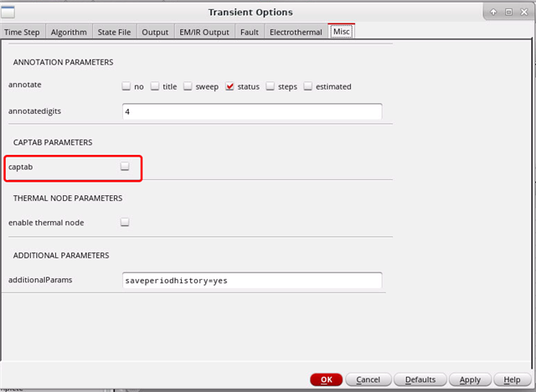The width and height of the screenshot is (536, 392).
Task: Toggle the captab checkbox
Action: click(125, 167)
